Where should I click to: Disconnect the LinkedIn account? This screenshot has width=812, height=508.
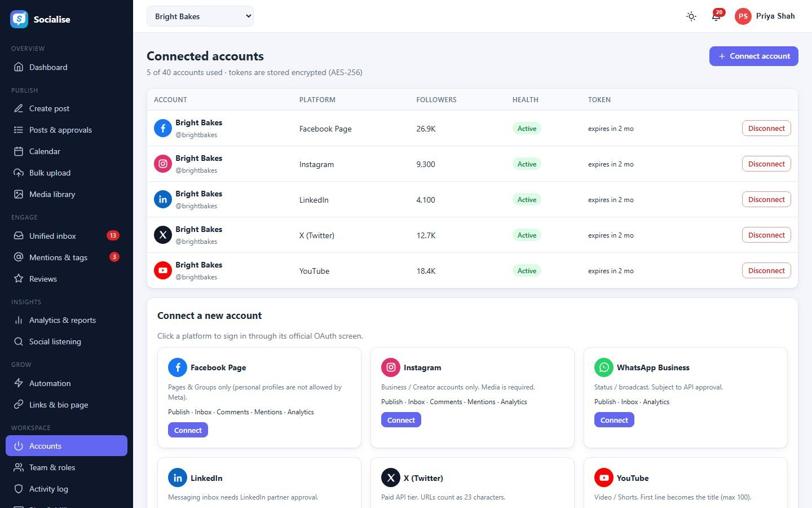[766, 199]
